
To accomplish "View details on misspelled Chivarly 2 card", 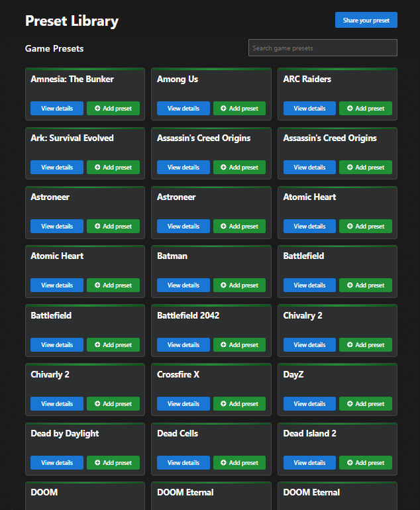I will [57, 403].
